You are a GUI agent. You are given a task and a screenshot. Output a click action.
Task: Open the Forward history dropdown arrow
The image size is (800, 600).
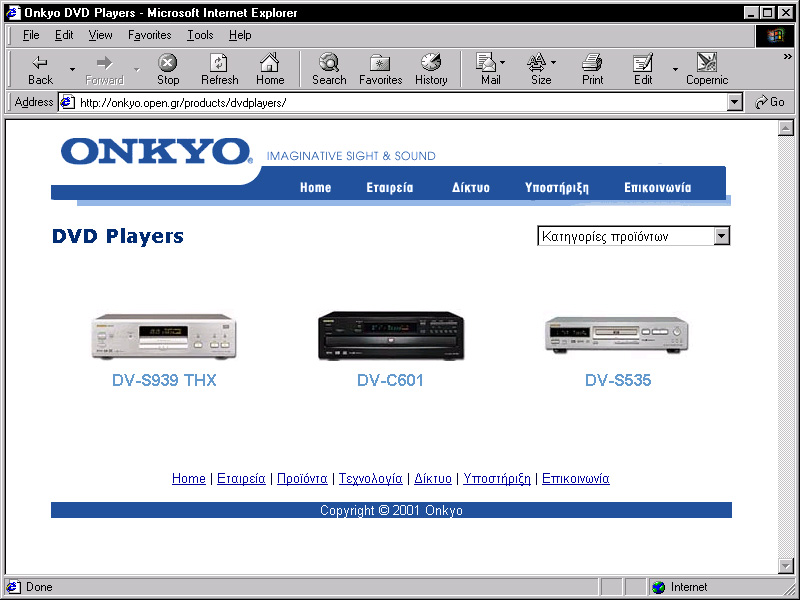(x=137, y=69)
